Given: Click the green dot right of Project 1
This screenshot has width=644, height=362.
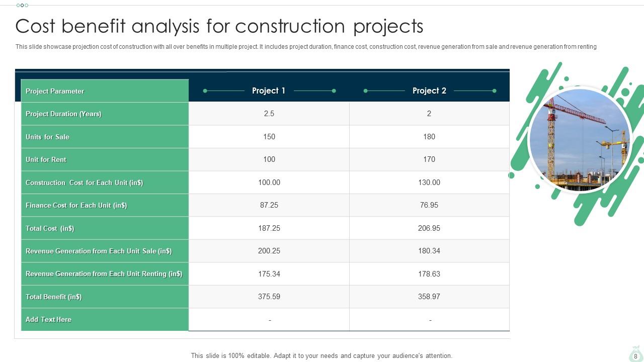Looking at the screenshot, I should [333, 91].
